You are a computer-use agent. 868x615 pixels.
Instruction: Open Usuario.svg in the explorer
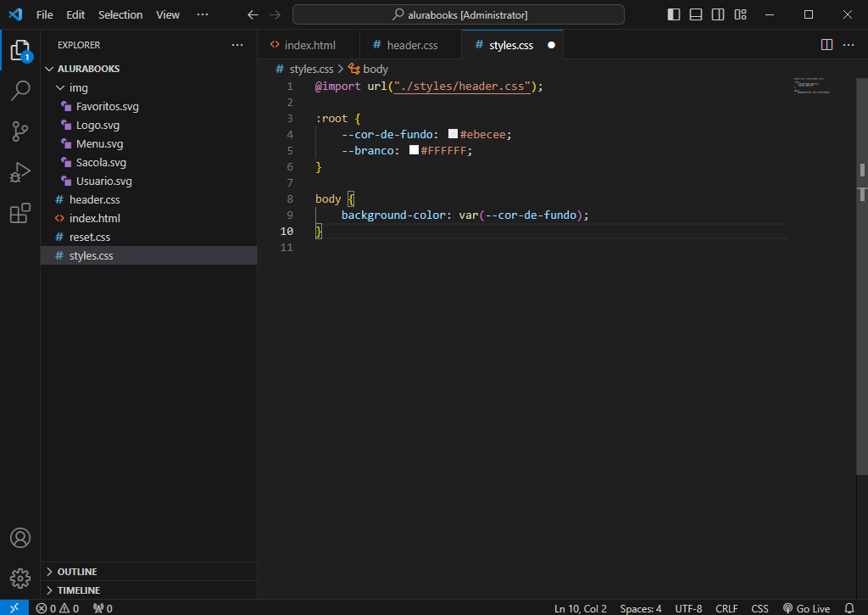click(x=148, y=182)
